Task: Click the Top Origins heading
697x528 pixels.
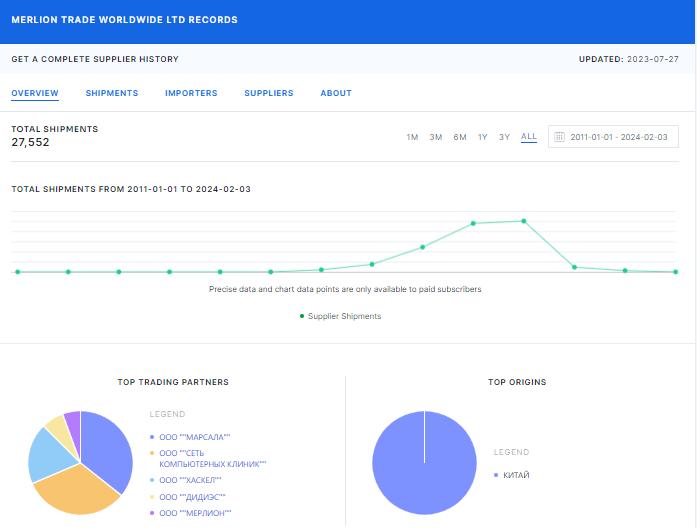Action: [517, 382]
